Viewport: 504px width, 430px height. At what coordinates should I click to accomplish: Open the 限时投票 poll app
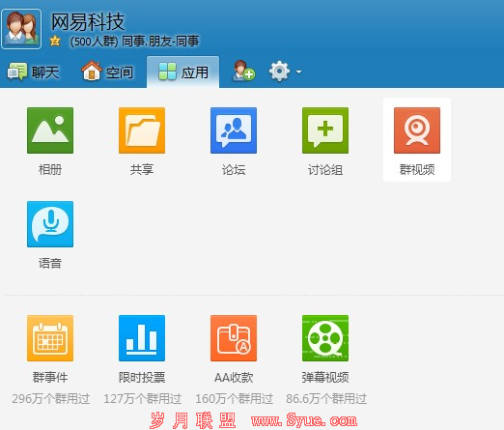[x=142, y=338]
